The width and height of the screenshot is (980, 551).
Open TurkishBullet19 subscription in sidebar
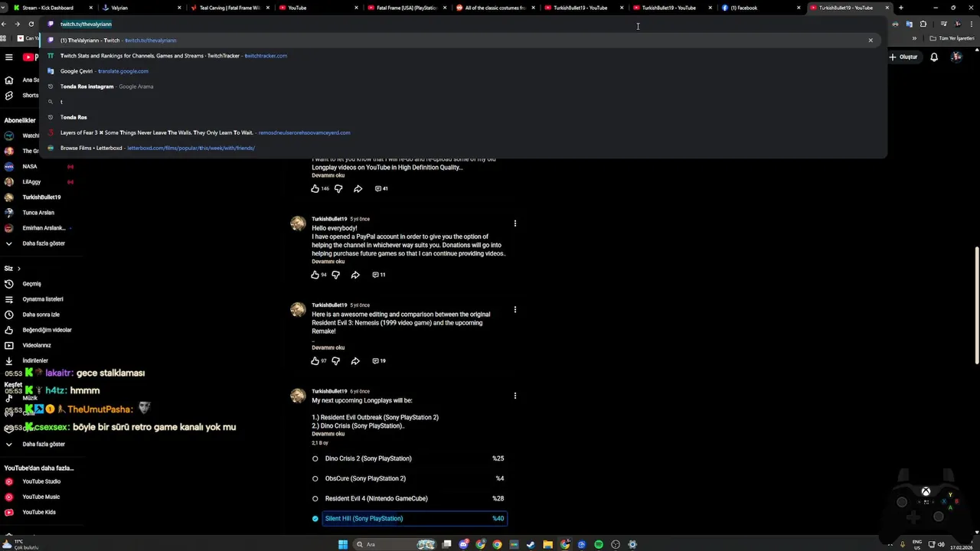coord(32,197)
